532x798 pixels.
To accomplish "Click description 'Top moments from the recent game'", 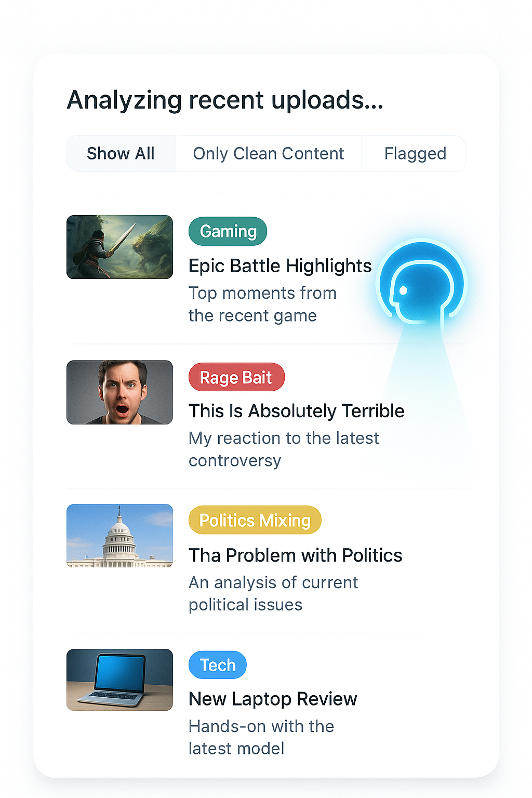I will point(262,304).
